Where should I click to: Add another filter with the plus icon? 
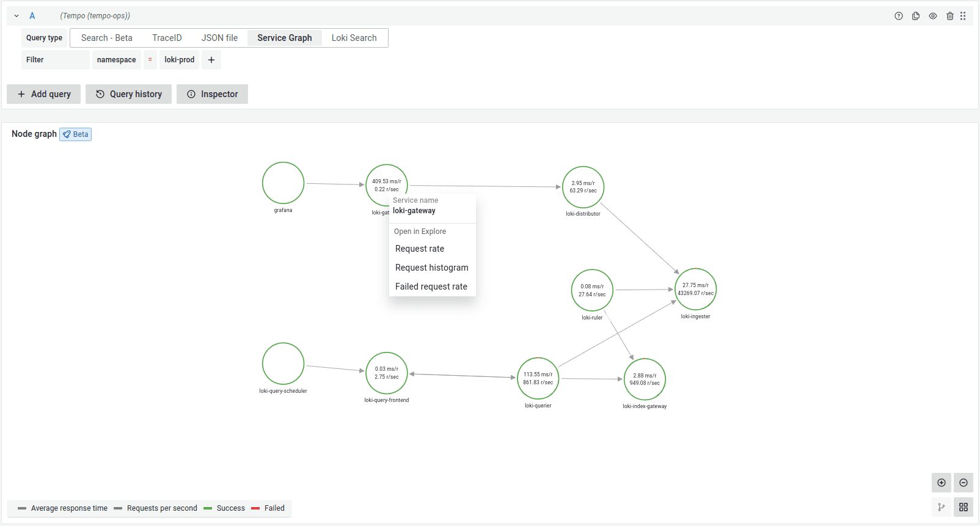[211, 60]
